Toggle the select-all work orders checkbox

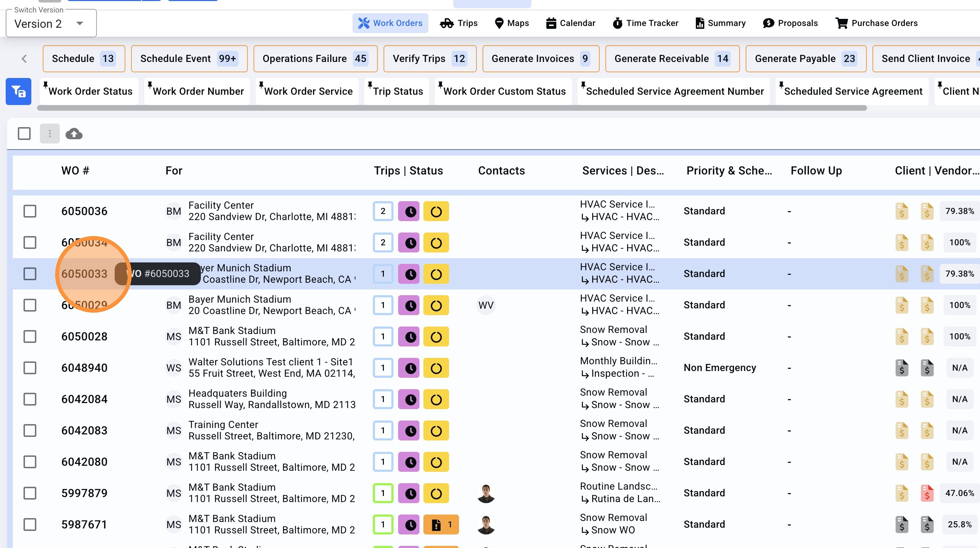click(x=24, y=134)
